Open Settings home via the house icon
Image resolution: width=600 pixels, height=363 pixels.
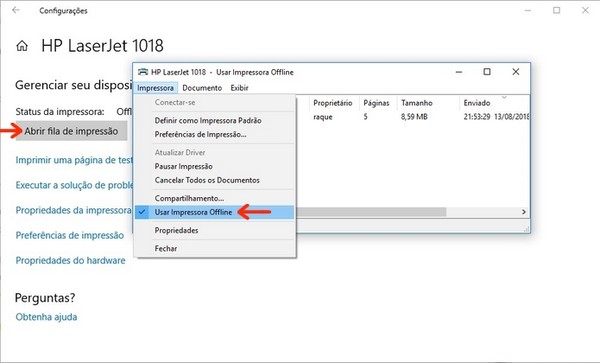tap(22, 46)
